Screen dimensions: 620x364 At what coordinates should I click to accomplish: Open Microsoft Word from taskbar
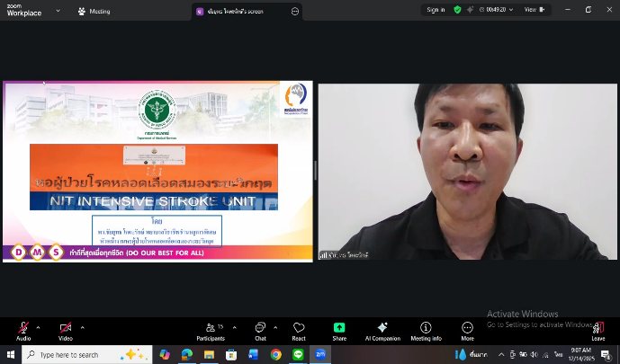click(254, 354)
